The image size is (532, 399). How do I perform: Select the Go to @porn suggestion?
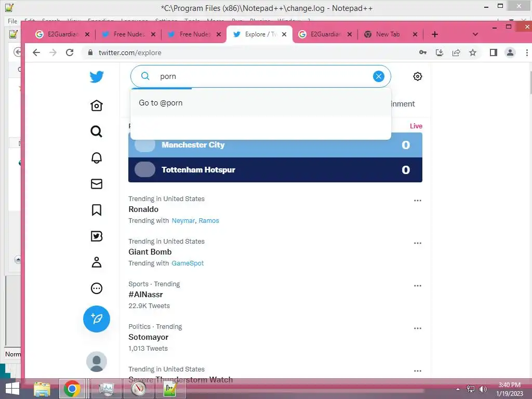(x=261, y=103)
